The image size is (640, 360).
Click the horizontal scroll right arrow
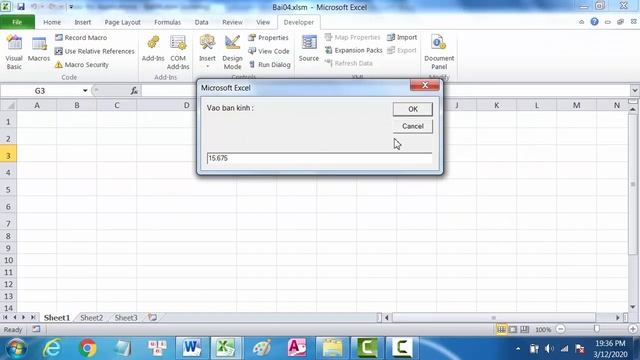[x=618, y=318]
